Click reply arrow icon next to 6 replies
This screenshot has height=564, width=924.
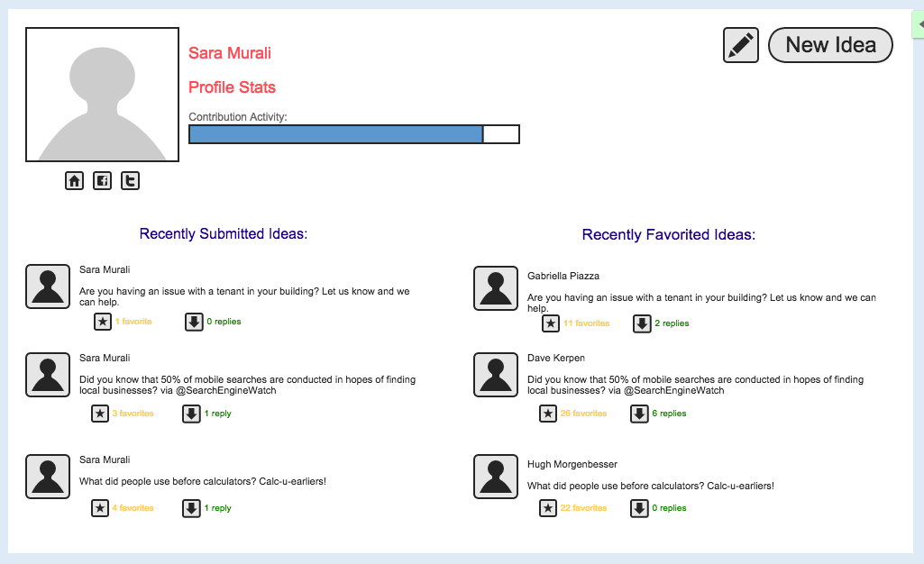[639, 414]
